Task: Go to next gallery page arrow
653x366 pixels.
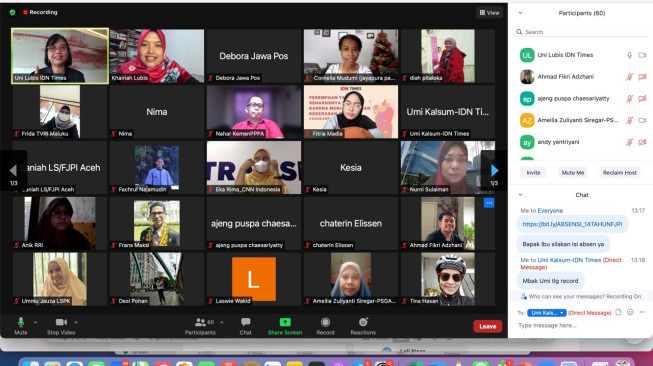Action: 494,171
